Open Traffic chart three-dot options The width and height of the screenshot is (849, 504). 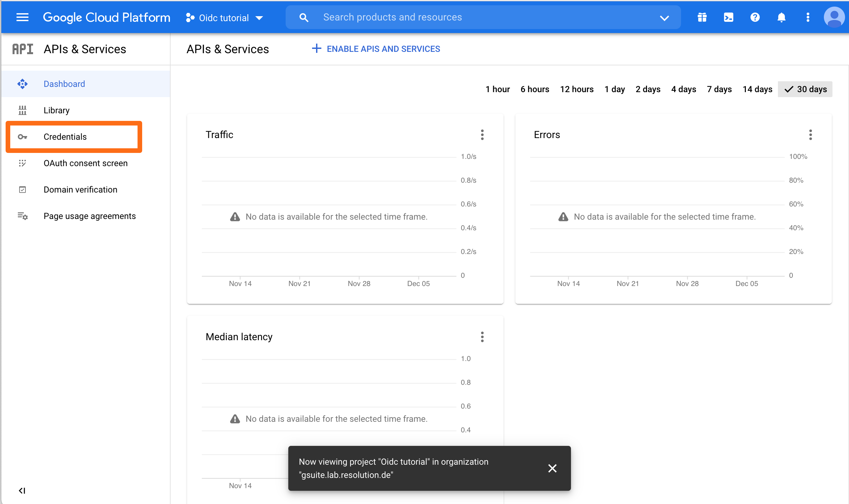482,135
